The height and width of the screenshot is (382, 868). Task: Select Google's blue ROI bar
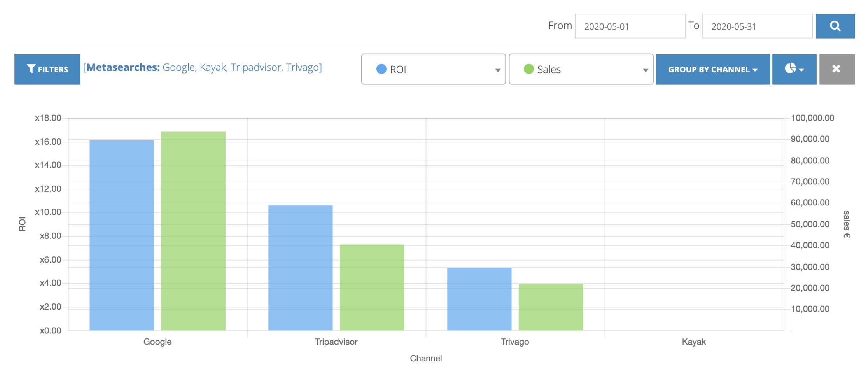[x=122, y=235]
